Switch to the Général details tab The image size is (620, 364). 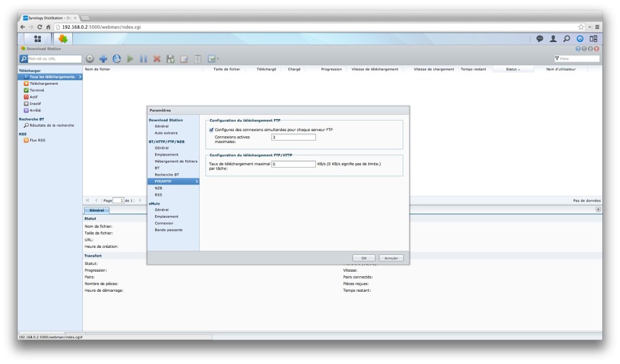click(x=97, y=210)
